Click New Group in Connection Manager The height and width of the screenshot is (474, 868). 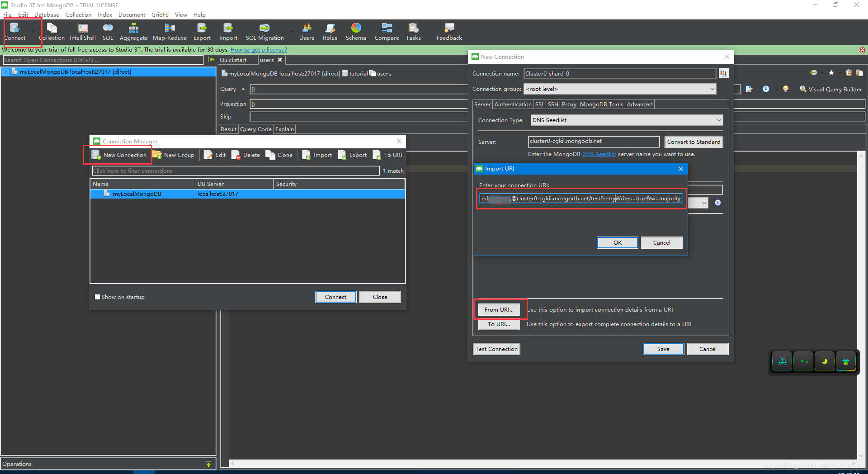tap(174, 155)
